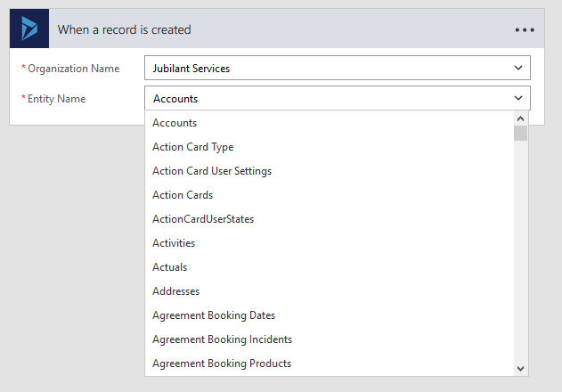Screen dimensions: 562x392
Task: Click the When a record is created title
Action: tap(124, 29)
